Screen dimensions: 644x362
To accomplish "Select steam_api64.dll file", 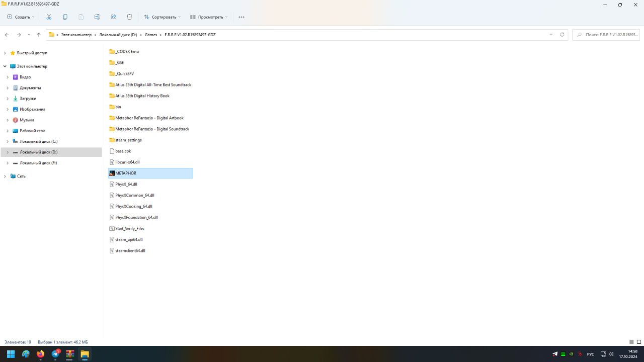I will (126, 239).
